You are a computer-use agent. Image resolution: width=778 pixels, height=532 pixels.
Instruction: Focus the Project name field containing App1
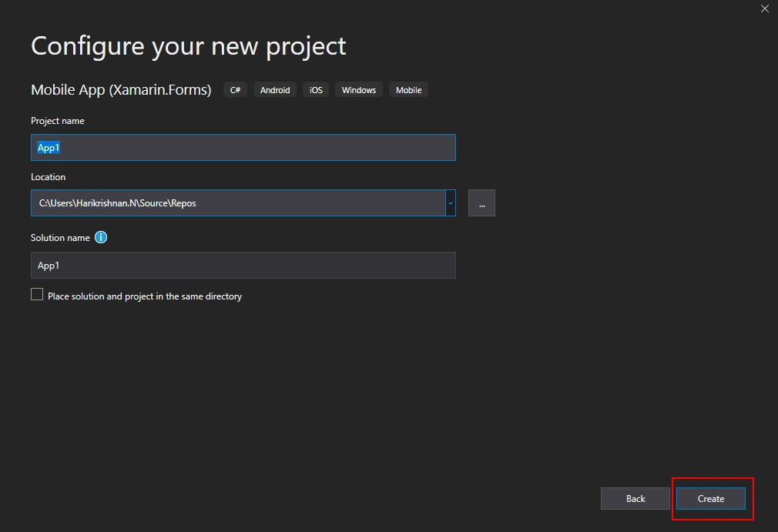click(x=243, y=148)
